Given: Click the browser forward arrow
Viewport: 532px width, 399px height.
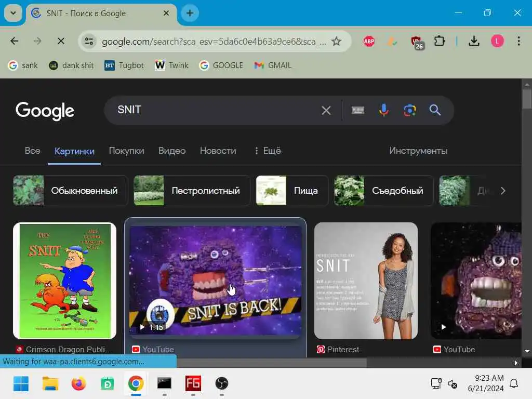Looking at the screenshot, I should tap(37, 42).
